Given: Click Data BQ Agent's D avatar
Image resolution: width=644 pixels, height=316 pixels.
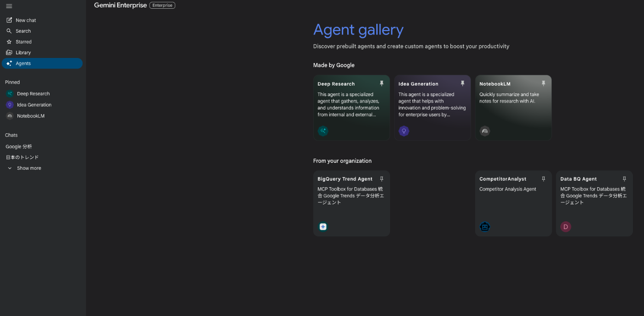Looking at the screenshot, I should click(x=566, y=227).
